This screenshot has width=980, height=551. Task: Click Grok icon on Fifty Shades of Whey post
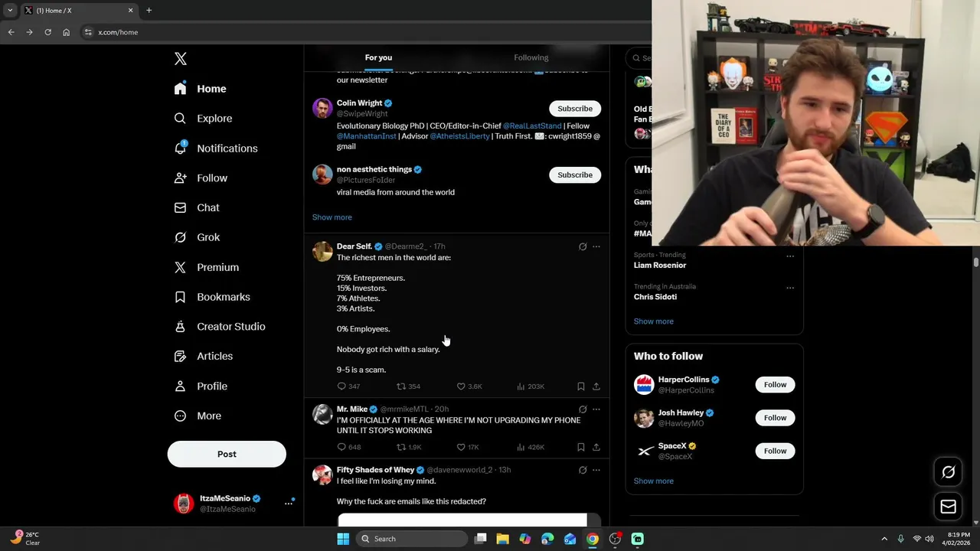pos(583,470)
